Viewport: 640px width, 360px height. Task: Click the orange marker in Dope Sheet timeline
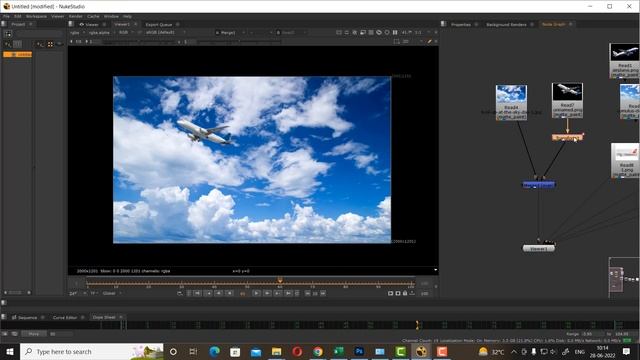(417, 325)
